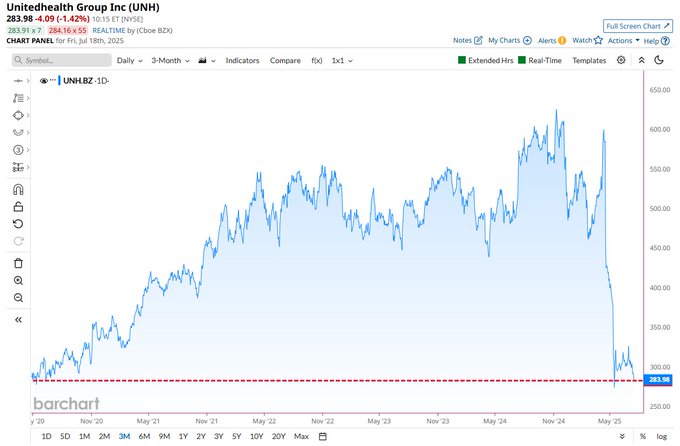Select the 6M range

click(144, 436)
